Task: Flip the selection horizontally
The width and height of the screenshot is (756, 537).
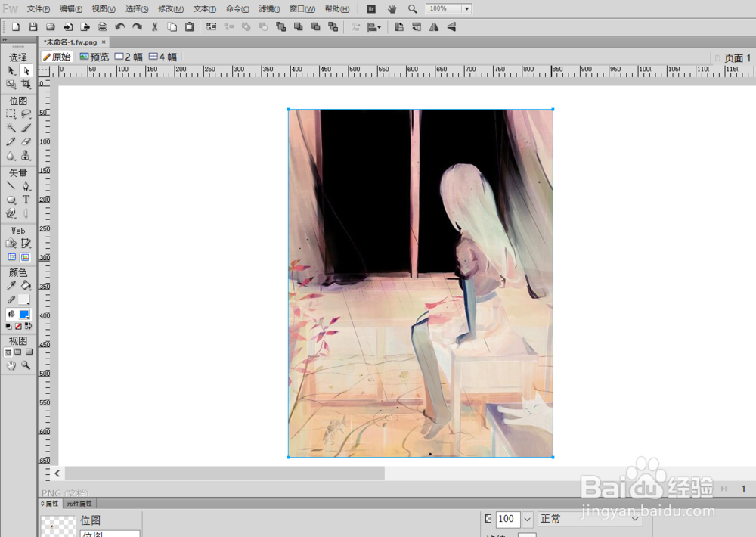Action: [x=434, y=27]
